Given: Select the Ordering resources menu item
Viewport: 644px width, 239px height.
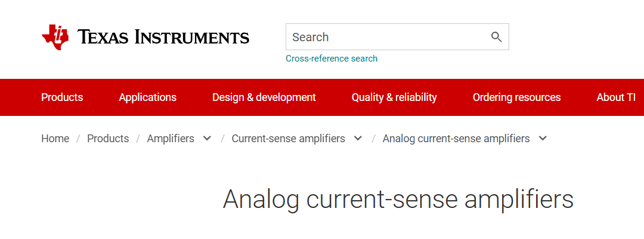Looking at the screenshot, I should (516, 97).
